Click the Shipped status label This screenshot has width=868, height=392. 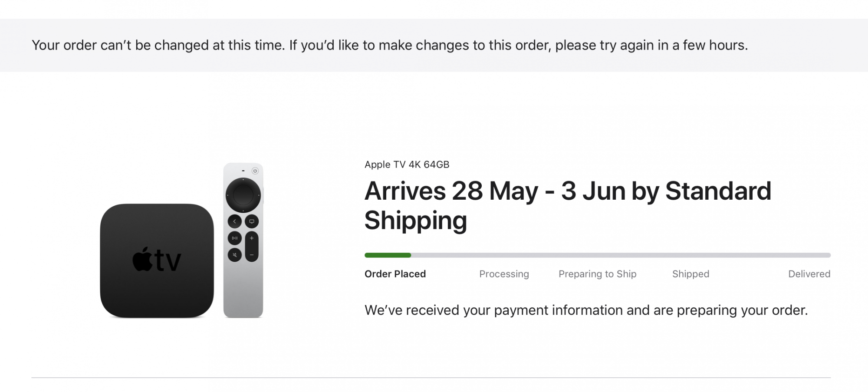(x=690, y=274)
